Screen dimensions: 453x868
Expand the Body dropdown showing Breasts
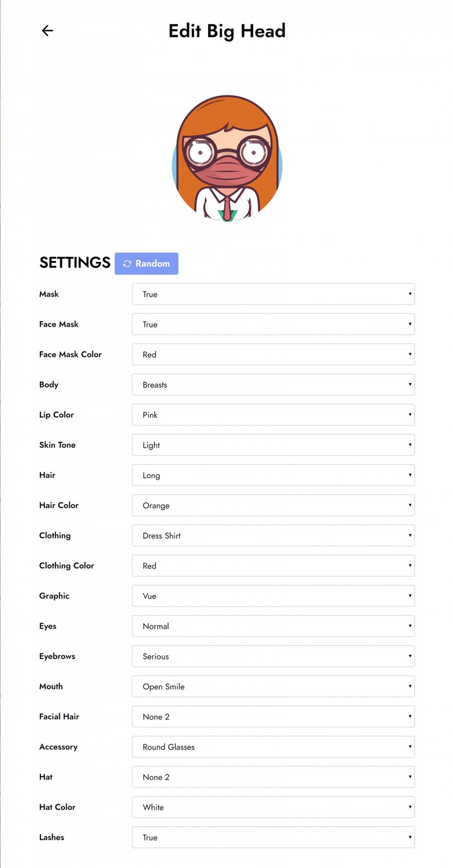273,385
